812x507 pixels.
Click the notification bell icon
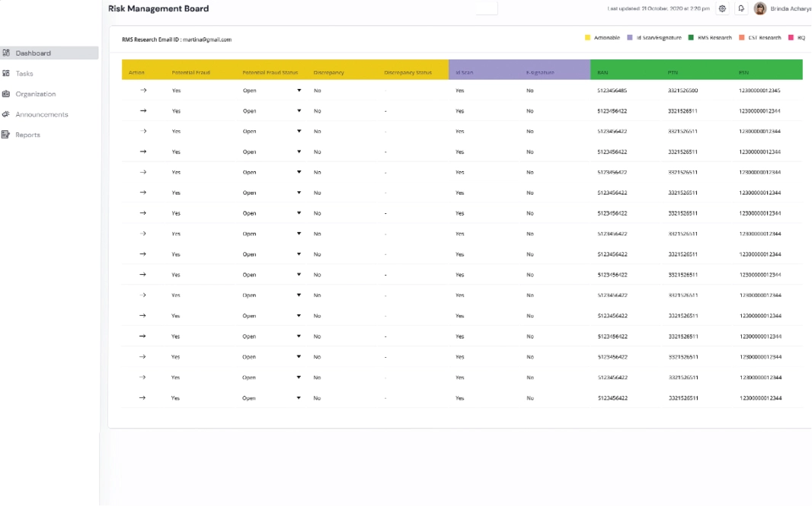coord(741,8)
